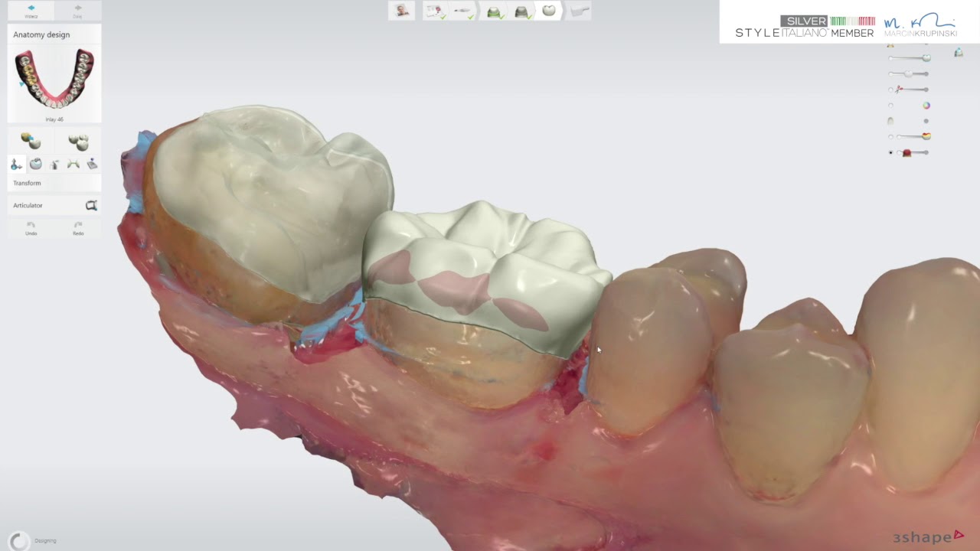
Task: Click the Articulator device icon
Action: tap(91, 205)
